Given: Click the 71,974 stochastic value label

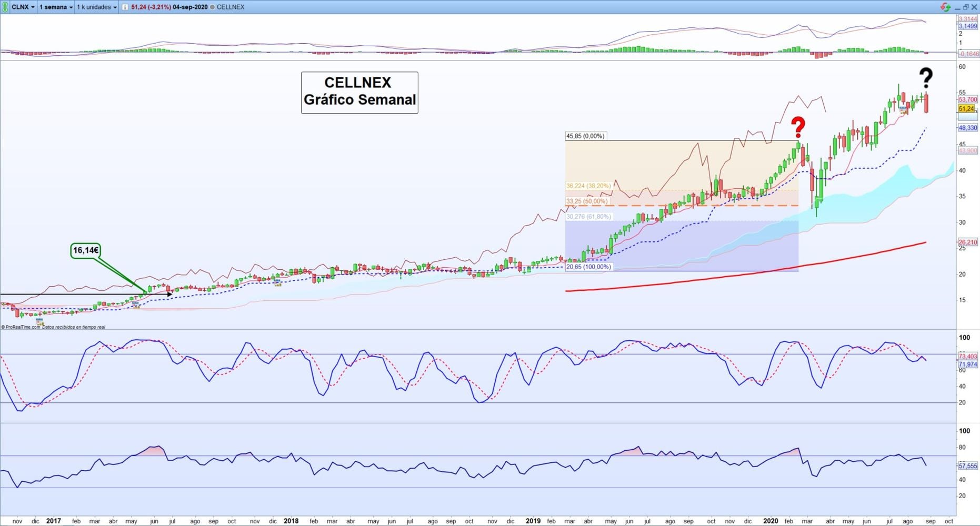Looking at the screenshot, I should point(968,364).
